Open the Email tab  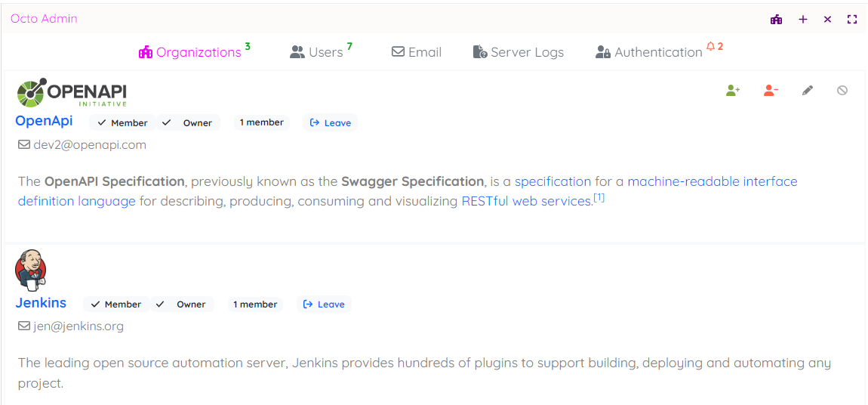[417, 52]
